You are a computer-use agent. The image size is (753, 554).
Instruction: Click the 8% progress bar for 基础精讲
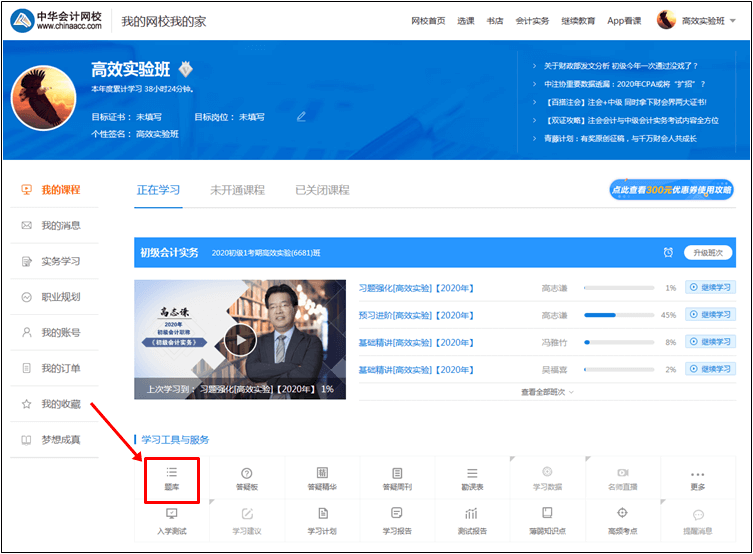(x=619, y=342)
